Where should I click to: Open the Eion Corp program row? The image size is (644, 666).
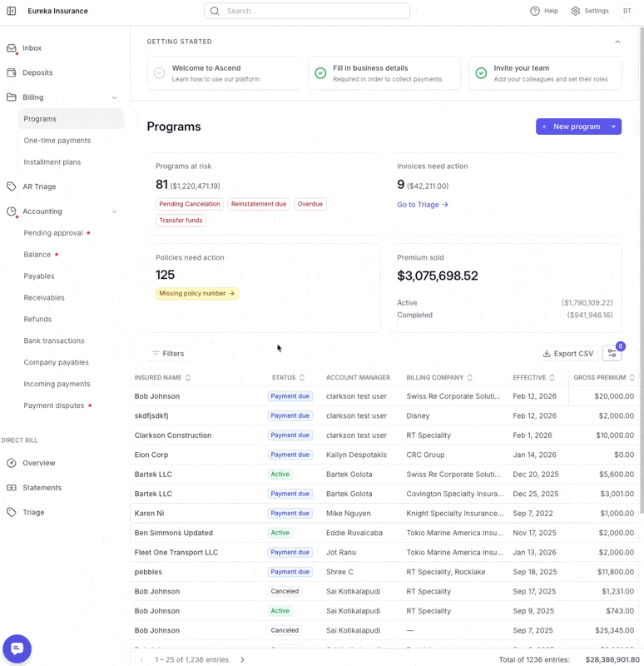[384, 455]
